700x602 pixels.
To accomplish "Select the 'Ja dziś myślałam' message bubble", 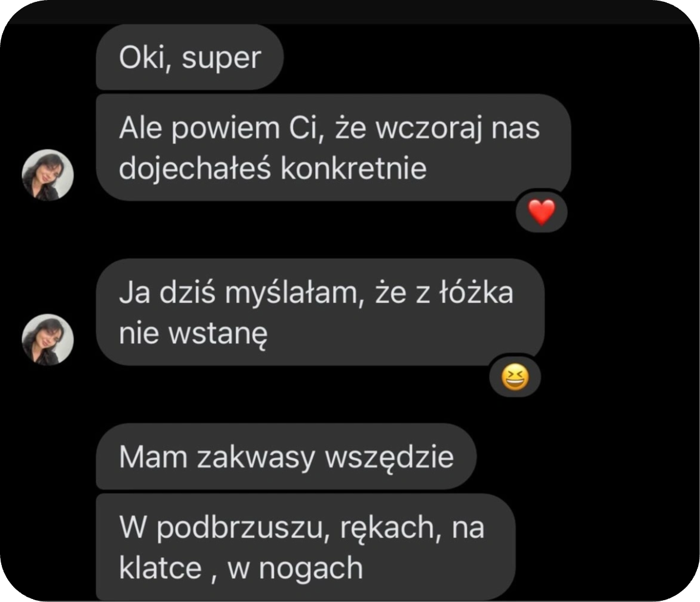I will [x=320, y=312].
